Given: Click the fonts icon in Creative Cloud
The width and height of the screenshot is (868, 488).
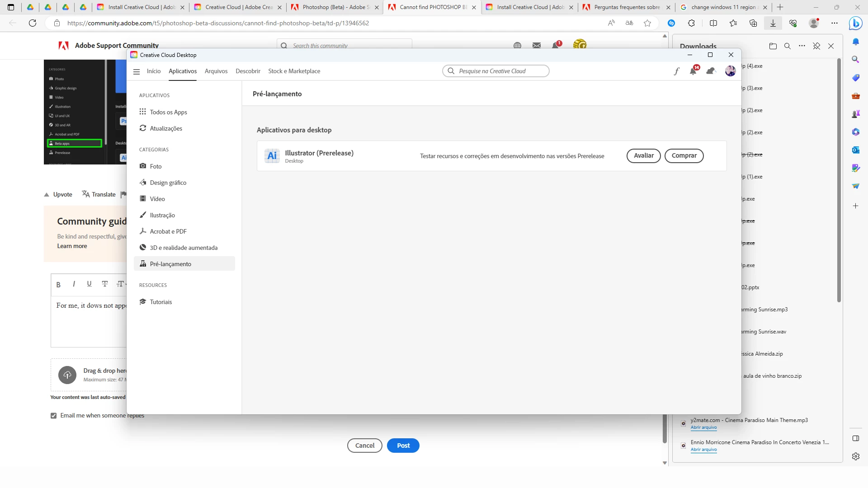Looking at the screenshot, I should coord(677,71).
